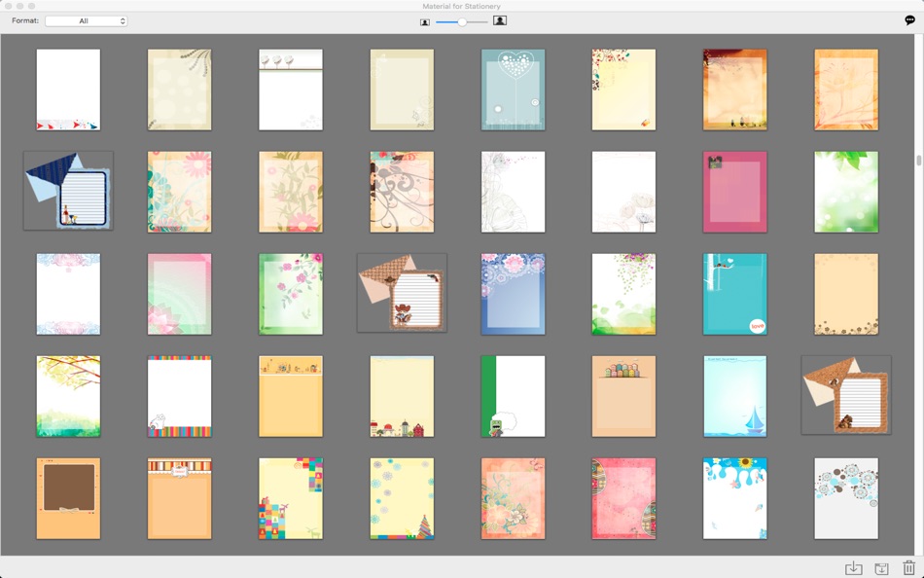
Task: Select peach stationery with brown flower bottom border
Action: coord(846,294)
